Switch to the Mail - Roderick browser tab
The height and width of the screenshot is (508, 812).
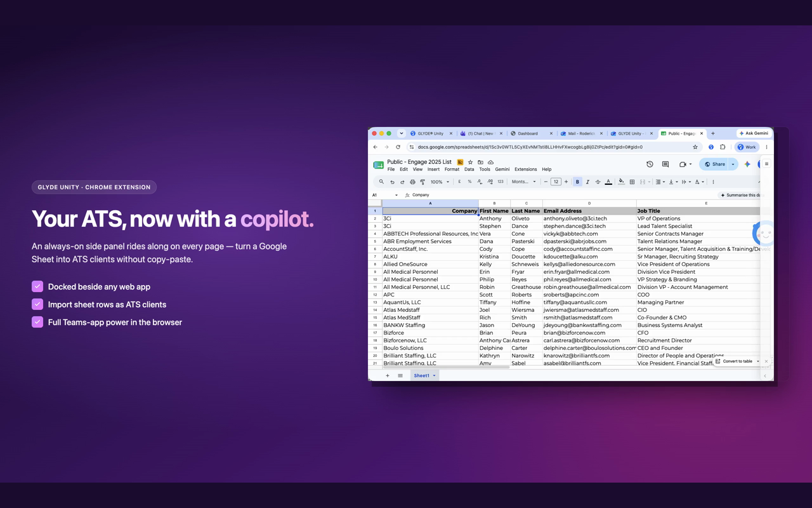coord(582,133)
